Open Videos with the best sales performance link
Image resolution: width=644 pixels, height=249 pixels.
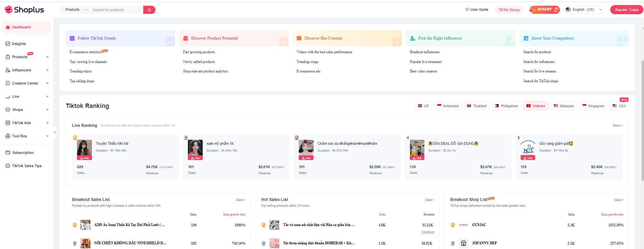click(324, 52)
